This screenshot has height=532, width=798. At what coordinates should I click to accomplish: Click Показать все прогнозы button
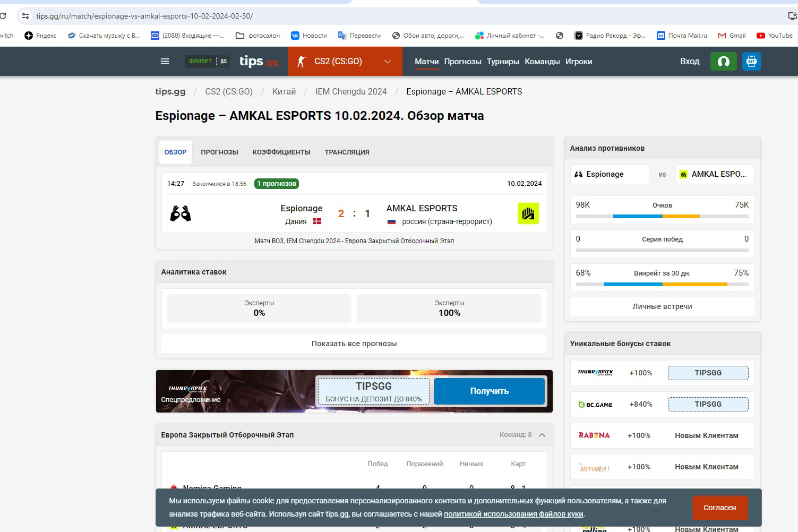[354, 344]
